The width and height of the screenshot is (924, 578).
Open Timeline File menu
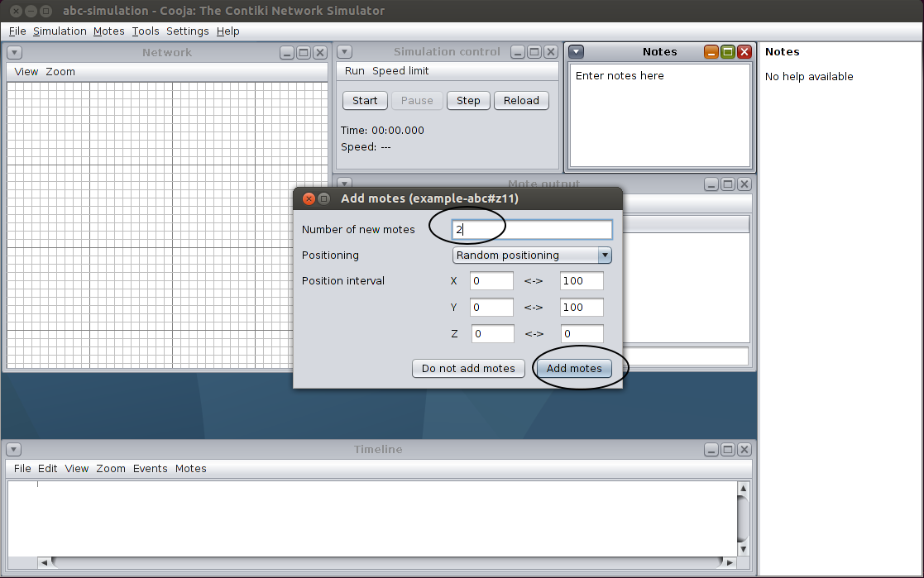22,468
